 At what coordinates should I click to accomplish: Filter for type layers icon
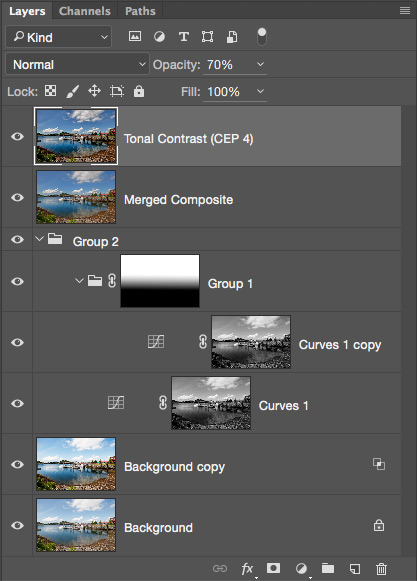pos(184,37)
